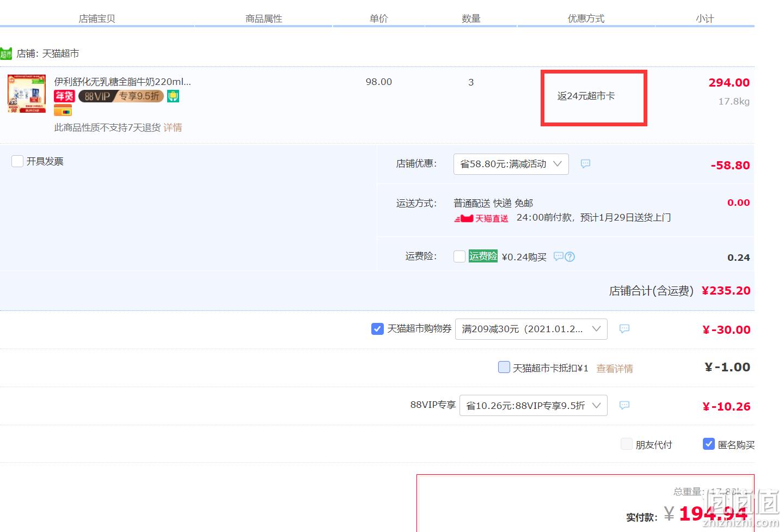Click the ¥-10.26 88VIP discount value
The width and height of the screenshot is (784, 532).
point(727,407)
